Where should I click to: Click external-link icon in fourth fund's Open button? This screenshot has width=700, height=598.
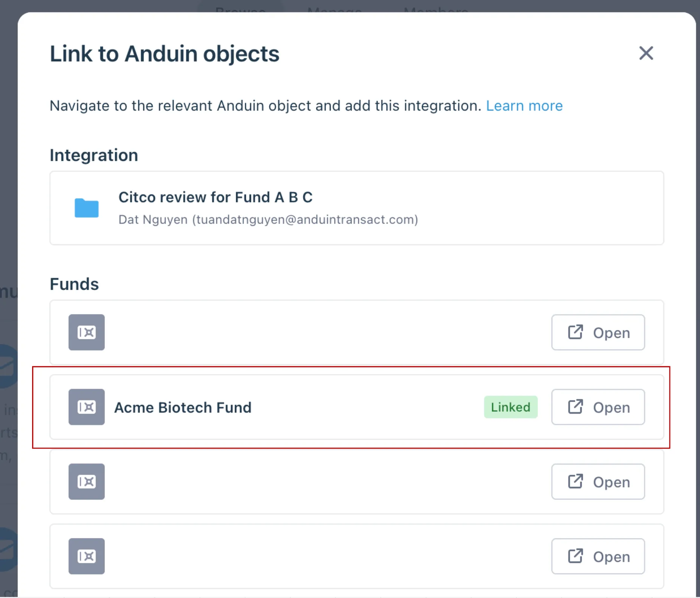[x=575, y=556]
